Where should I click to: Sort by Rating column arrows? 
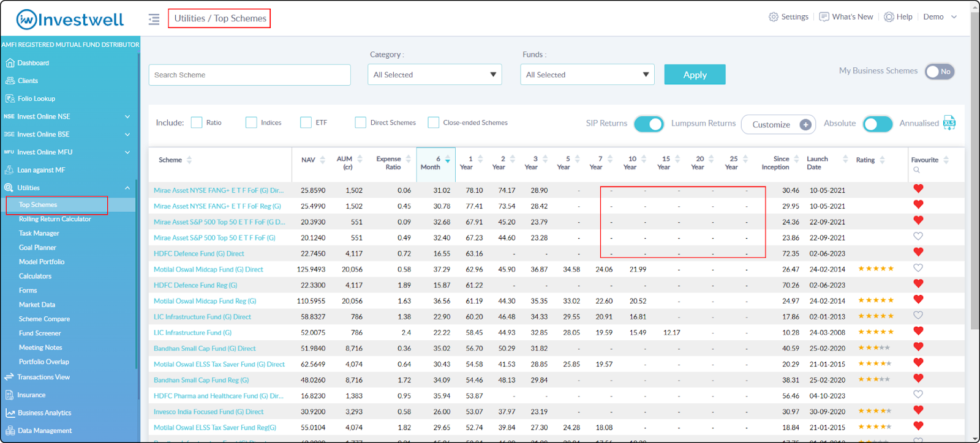[883, 160]
